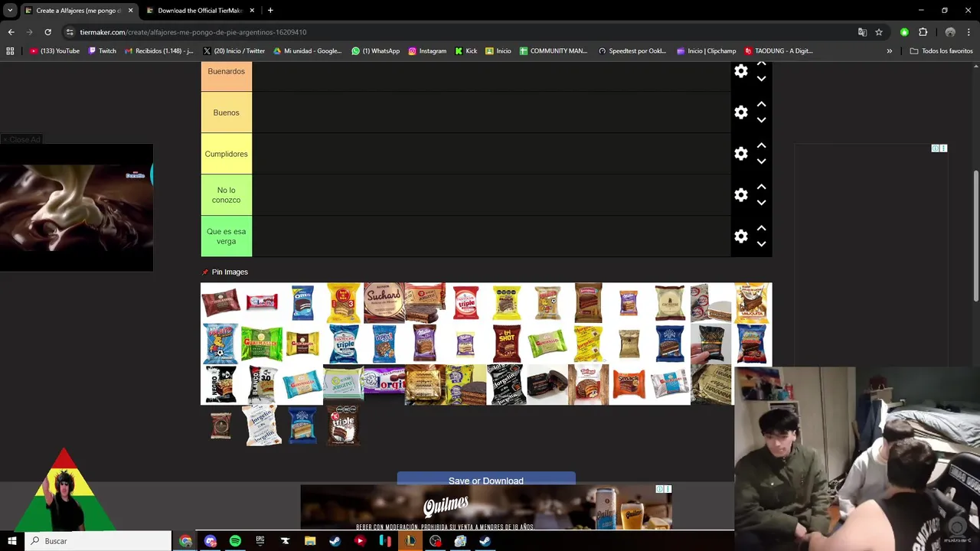The image size is (980, 551).
Task: Switch to the Create a Alfajores tab
Action: pos(78,11)
